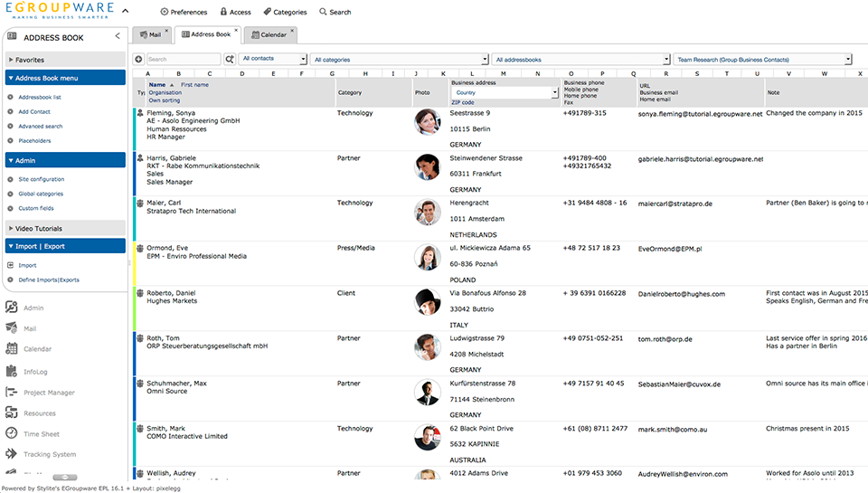Open the All addressbooks dropdown
This screenshot has width=868, height=493.
[x=580, y=60]
